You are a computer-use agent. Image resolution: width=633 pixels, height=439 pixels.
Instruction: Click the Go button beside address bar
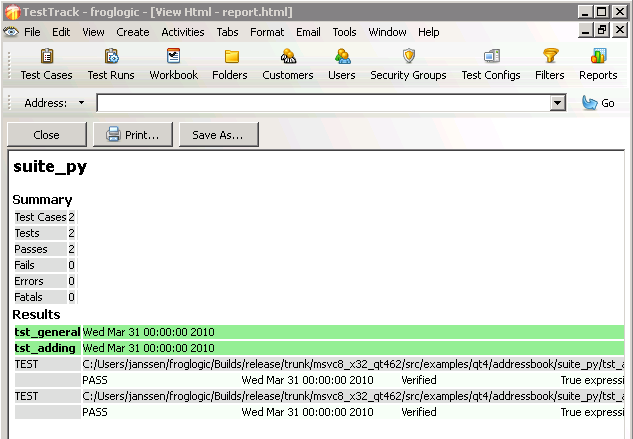pyautogui.click(x=599, y=103)
